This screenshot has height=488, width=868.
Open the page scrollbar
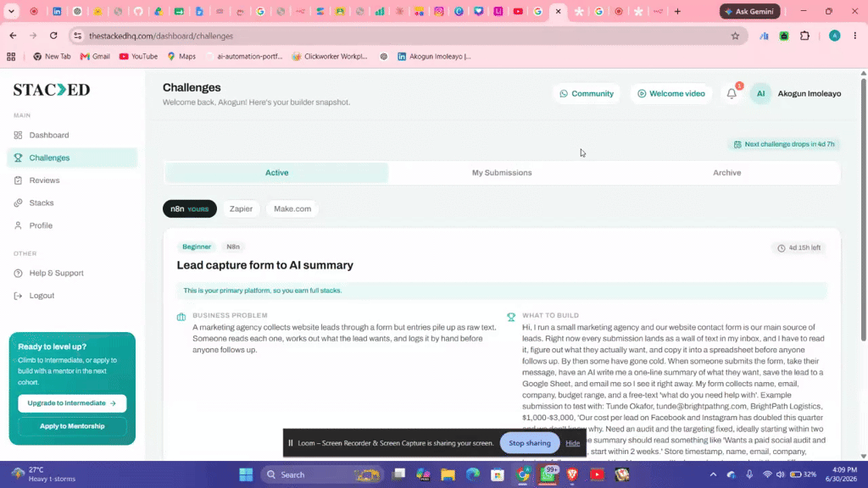(x=863, y=210)
